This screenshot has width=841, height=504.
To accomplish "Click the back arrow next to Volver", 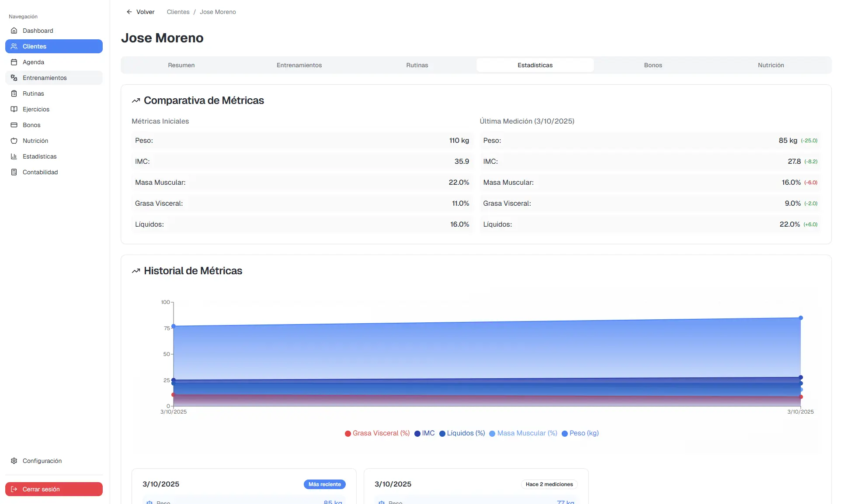I will 129,12.
